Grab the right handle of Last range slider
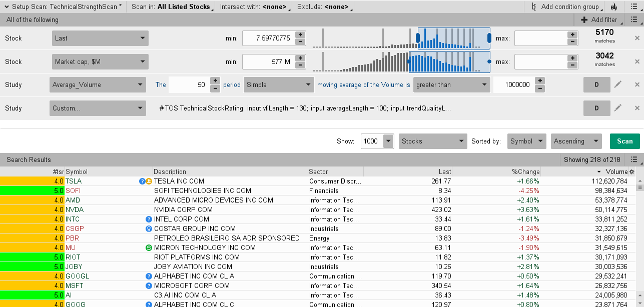Image resolution: width=644 pixels, height=307 pixels. tap(489, 38)
